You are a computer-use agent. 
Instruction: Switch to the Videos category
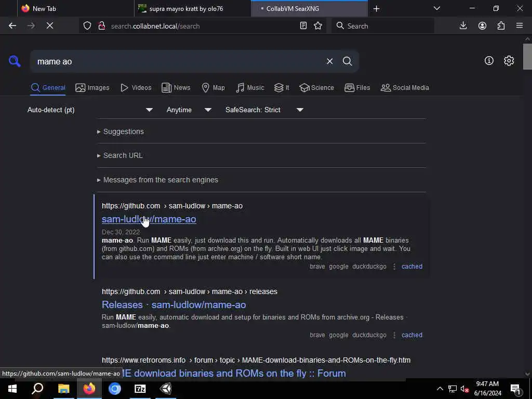[x=136, y=87]
